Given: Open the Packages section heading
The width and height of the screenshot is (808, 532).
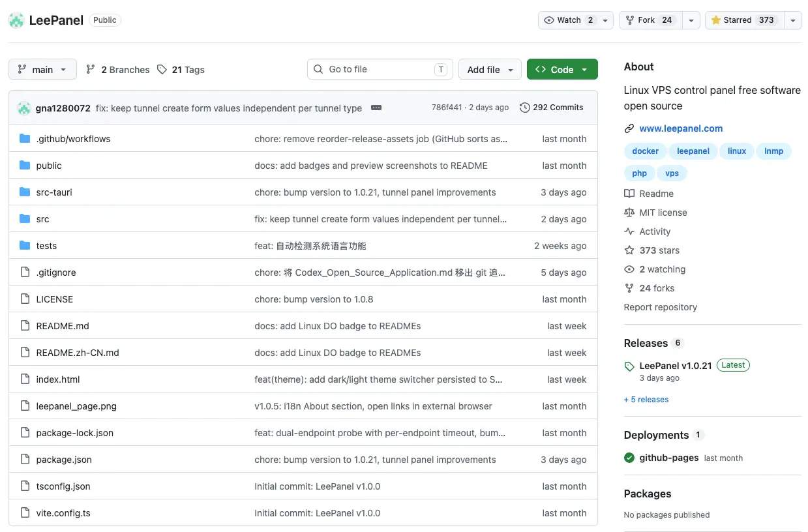Looking at the screenshot, I should pyautogui.click(x=648, y=494).
